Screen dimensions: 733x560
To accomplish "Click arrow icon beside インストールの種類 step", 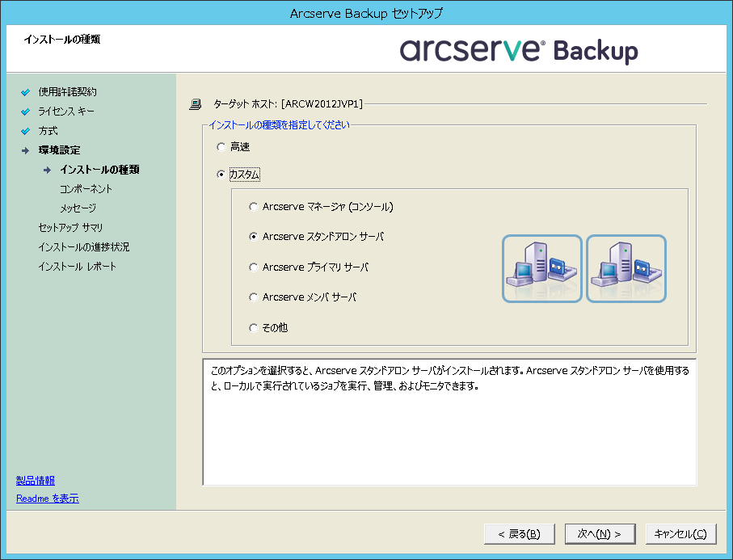I will pos(47,171).
